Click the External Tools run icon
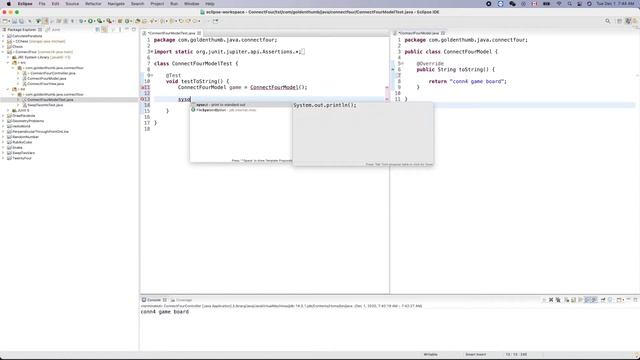Image resolution: width=640 pixels, height=360 pixels. pos(109,21)
